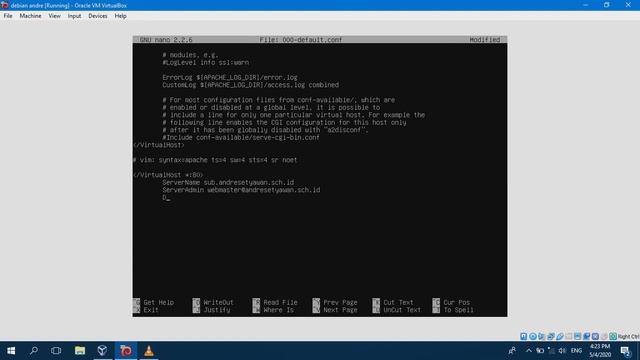Click the 'Exit' nano shortcut label
This screenshot has width=640, height=360.
click(151, 310)
